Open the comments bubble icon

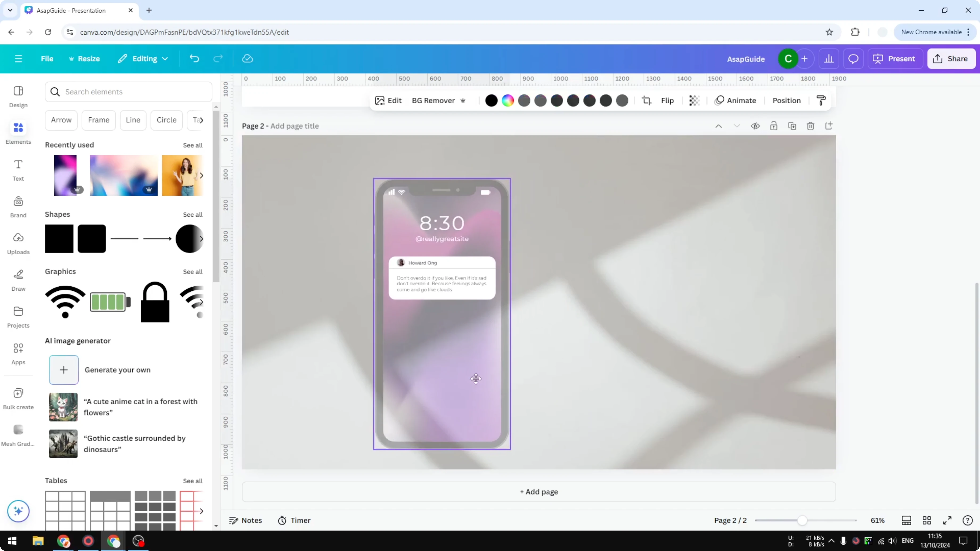tap(853, 59)
